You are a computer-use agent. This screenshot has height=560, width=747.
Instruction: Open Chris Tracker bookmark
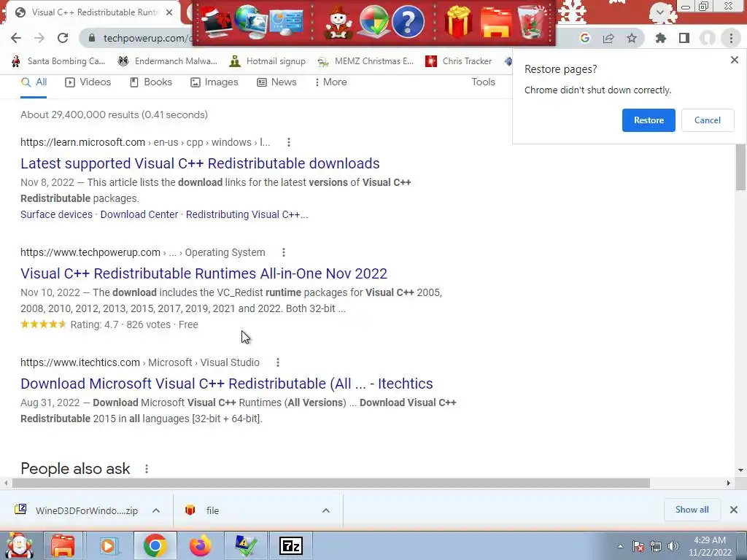point(458,61)
